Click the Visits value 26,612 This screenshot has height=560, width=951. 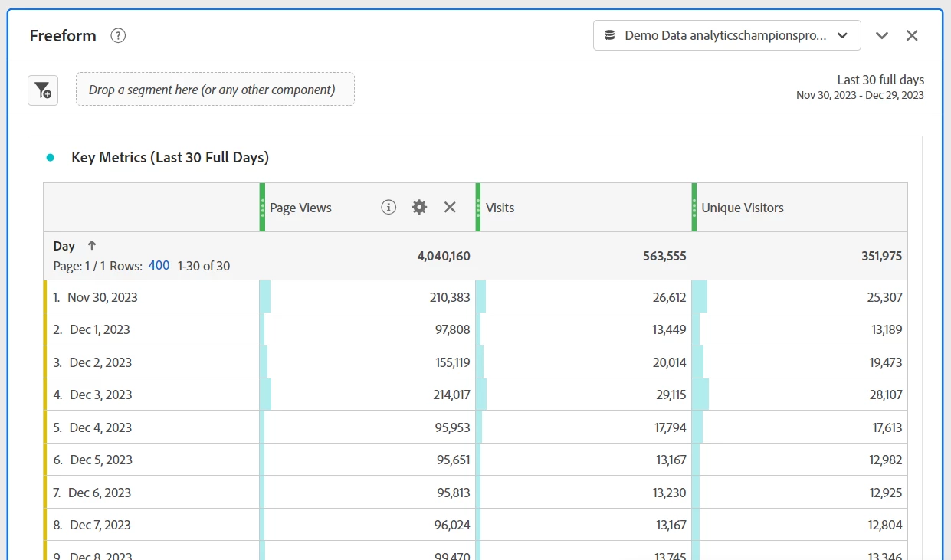(669, 297)
